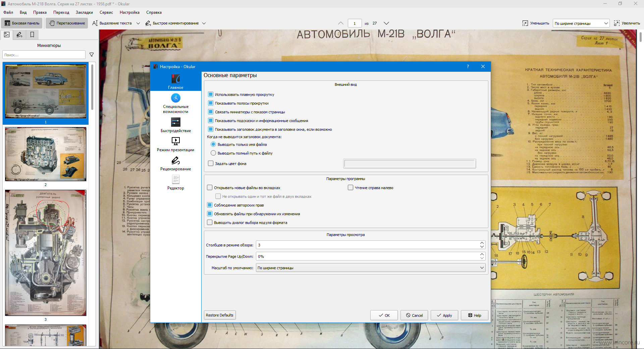The width and height of the screenshot is (644, 349).
Task: Select Выводить только имя файла radio
Action: 213,144
